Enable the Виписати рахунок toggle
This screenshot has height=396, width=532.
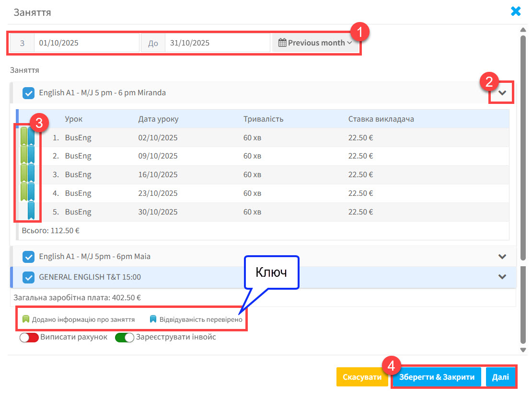(x=29, y=337)
